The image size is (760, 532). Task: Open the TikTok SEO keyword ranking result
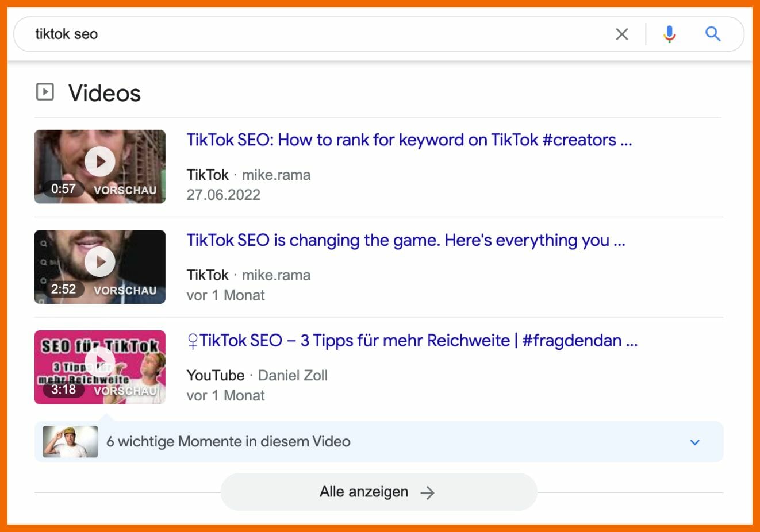[x=409, y=140]
